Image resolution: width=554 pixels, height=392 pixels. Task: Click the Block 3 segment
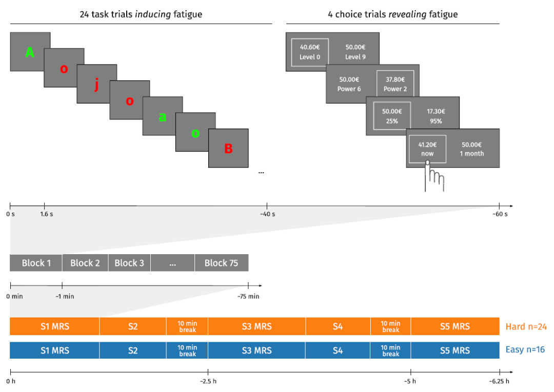coord(129,263)
